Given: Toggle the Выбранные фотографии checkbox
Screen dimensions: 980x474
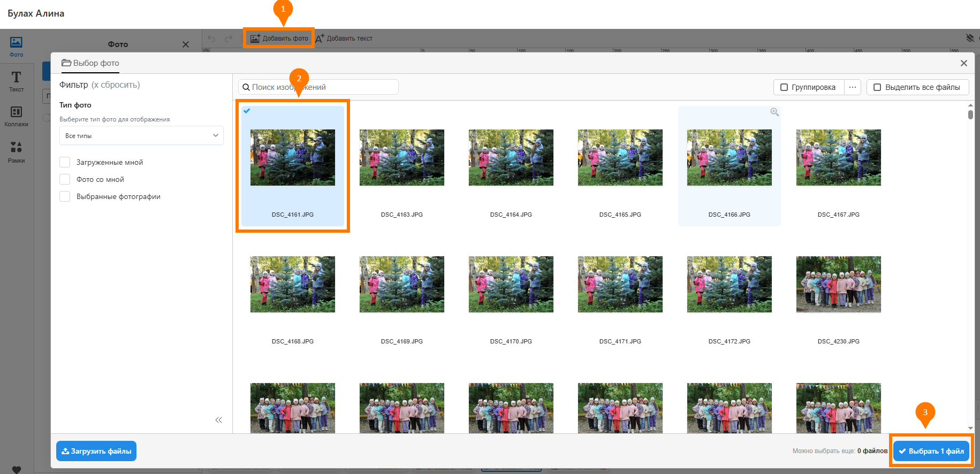Looking at the screenshot, I should pos(65,196).
